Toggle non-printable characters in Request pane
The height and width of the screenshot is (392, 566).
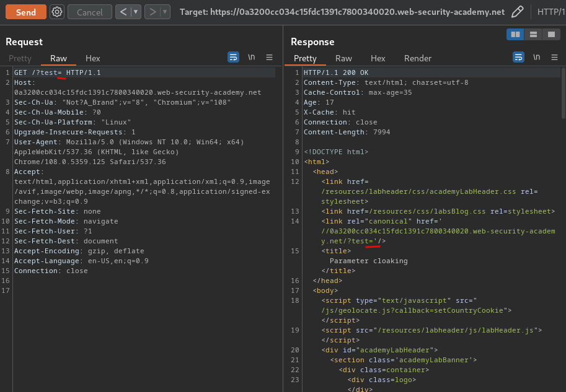(251, 57)
